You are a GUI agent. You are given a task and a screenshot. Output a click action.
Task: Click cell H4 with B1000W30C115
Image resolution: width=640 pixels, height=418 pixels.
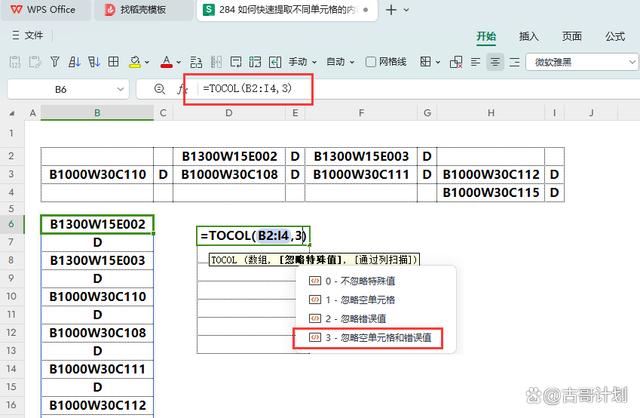(x=491, y=192)
